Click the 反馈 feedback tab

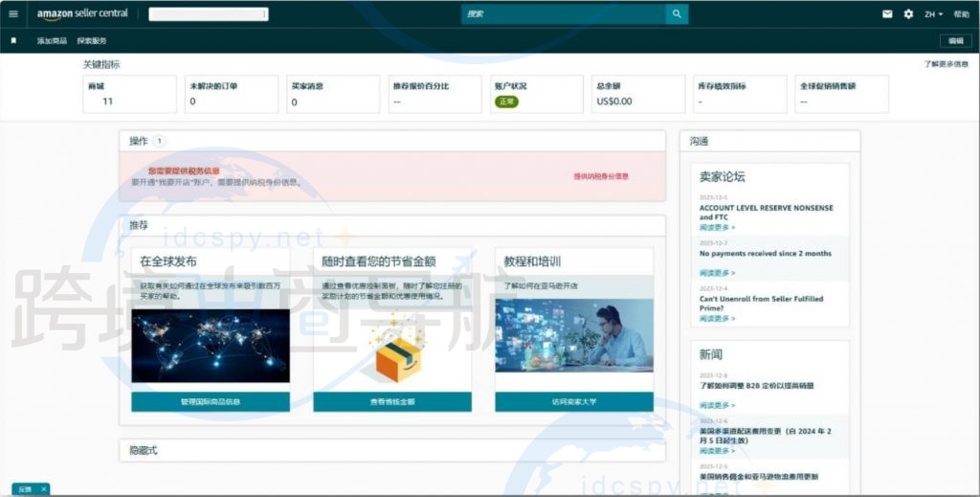[x=25, y=489]
